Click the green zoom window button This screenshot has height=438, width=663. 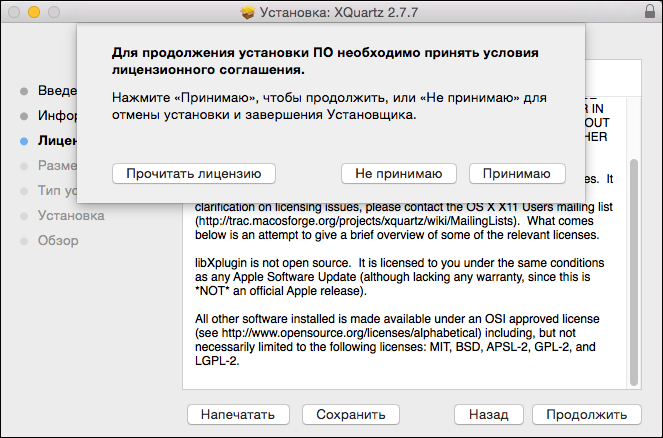[54, 13]
